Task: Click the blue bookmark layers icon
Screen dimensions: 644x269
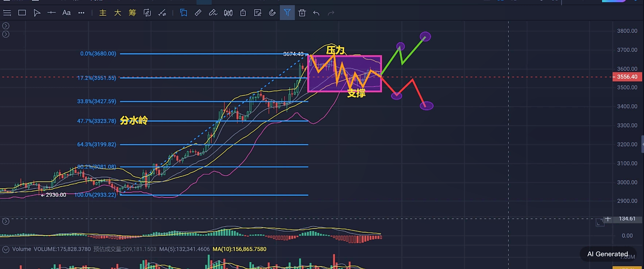Action: point(184,13)
